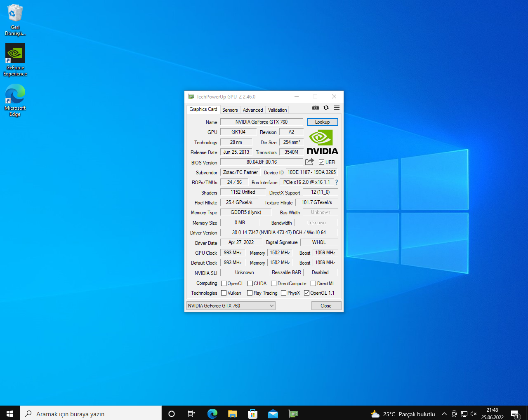Image resolution: width=528 pixels, height=420 pixels.
Task: Click the muted volume tray icon
Action: [x=474, y=414]
